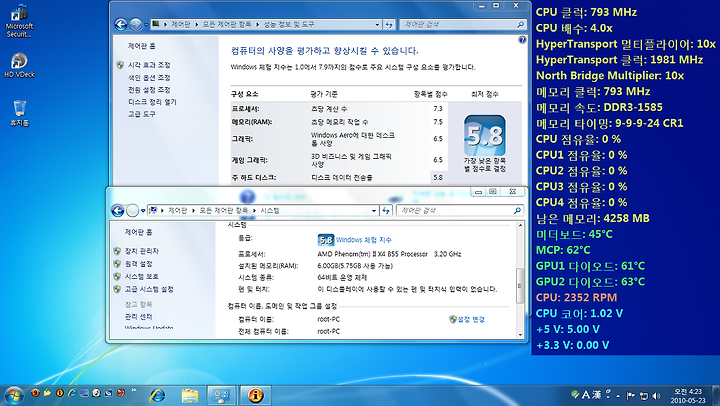
Task: Go back in the 시스템 window
Action: pyautogui.click(x=118, y=210)
